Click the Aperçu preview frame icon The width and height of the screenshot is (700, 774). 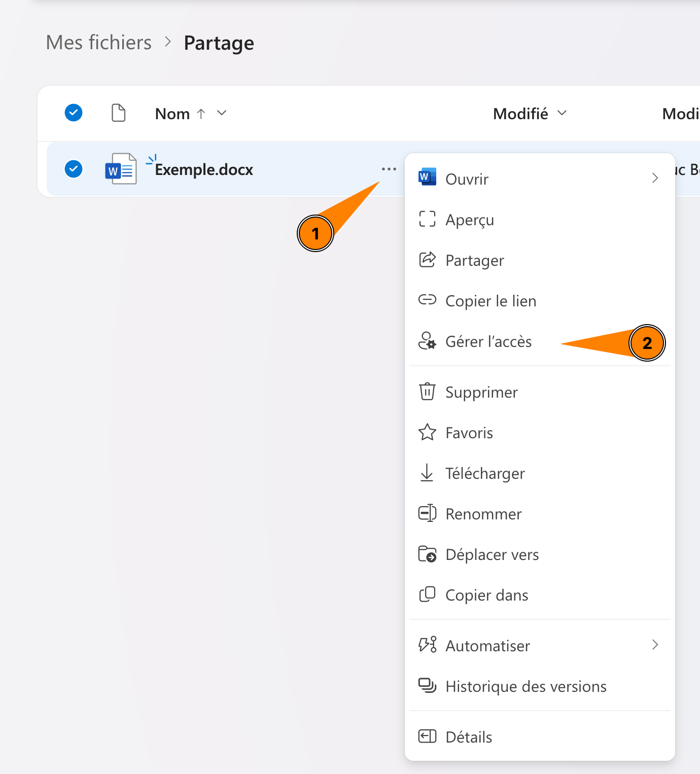[x=427, y=219]
